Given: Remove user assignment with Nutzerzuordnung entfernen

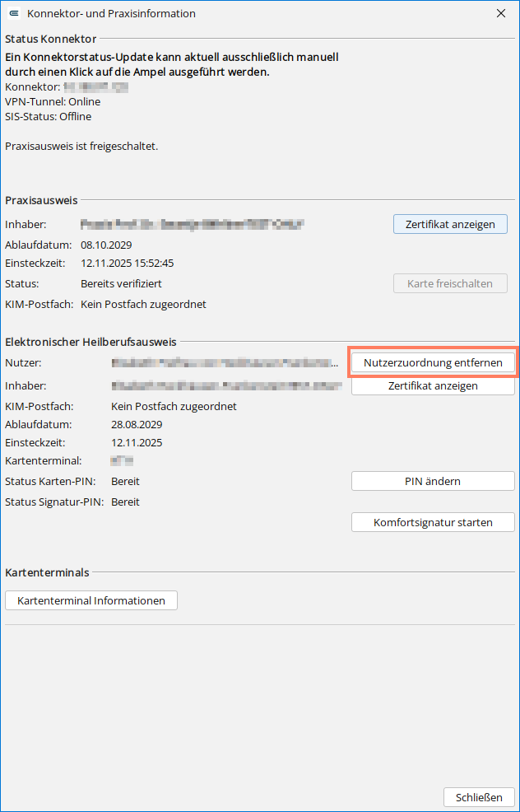Looking at the screenshot, I should (433, 363).
